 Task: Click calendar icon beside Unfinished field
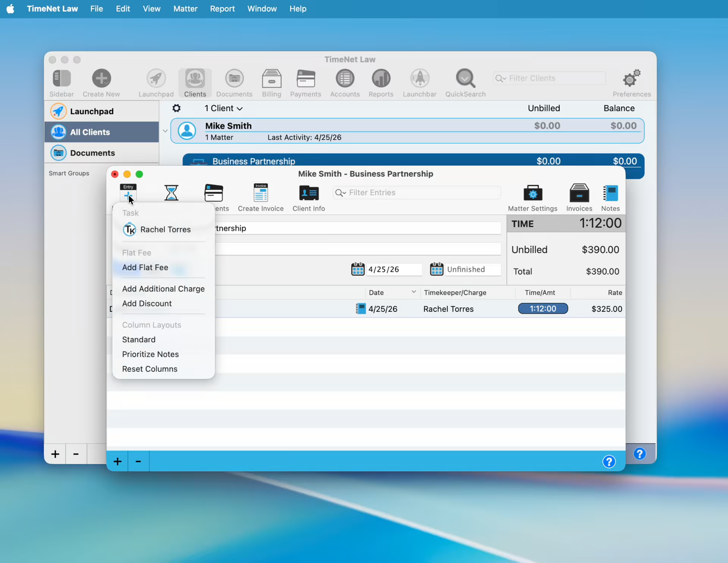437,269
